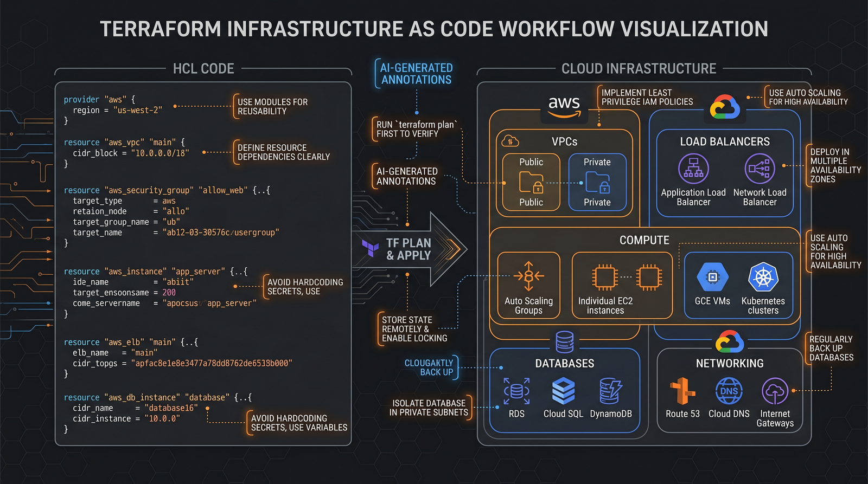Click the DATABASES section title

[564, 364]
